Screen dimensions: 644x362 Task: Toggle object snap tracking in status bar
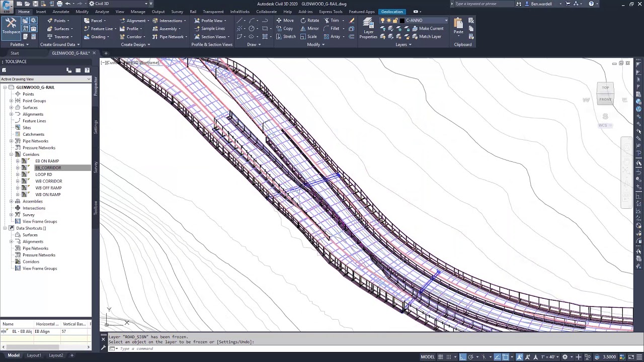498,357
